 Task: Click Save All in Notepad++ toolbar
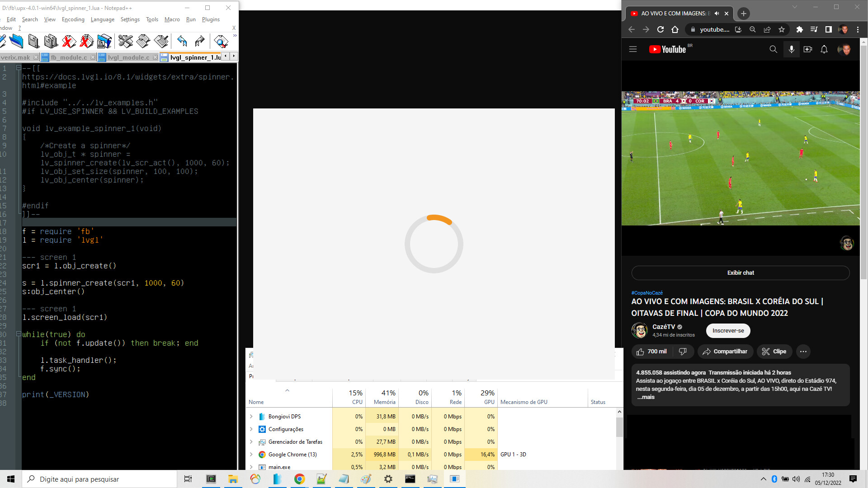tap(51, 42)
